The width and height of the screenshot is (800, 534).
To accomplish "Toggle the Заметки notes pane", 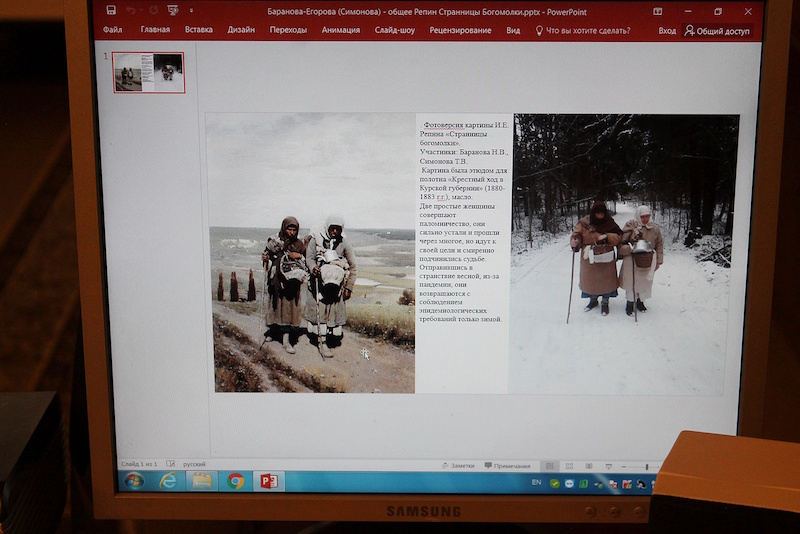I will [x=458, y=465].
